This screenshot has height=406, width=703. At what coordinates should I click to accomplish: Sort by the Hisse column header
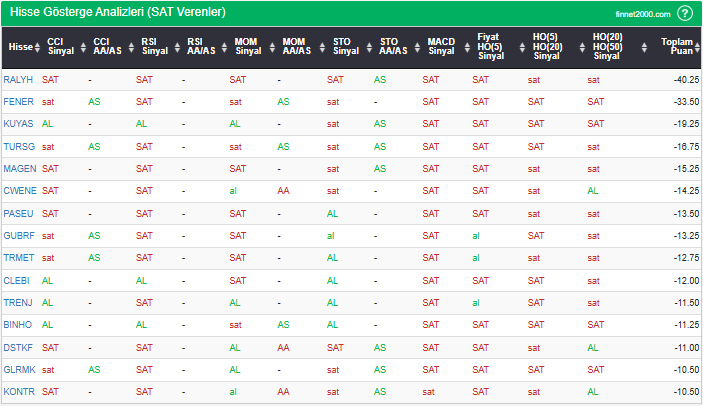tap(20, 47)
